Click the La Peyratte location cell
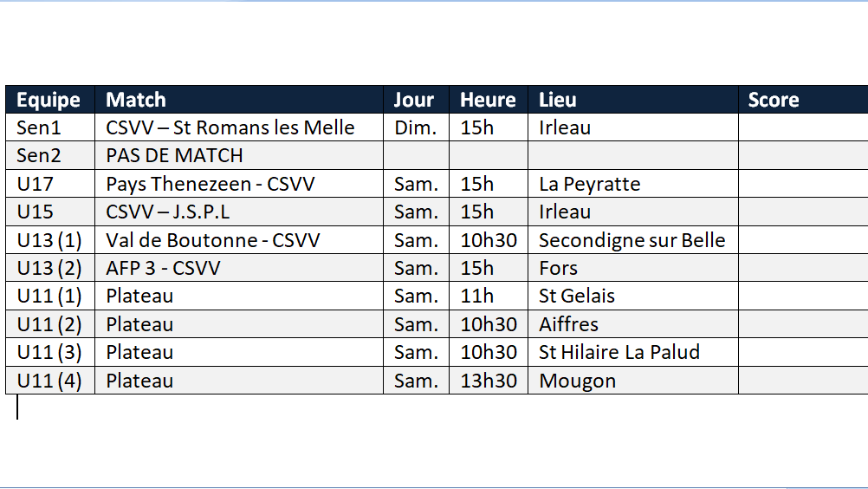The image size is (868, 489). pyautogui.click(x=589, y=184)
